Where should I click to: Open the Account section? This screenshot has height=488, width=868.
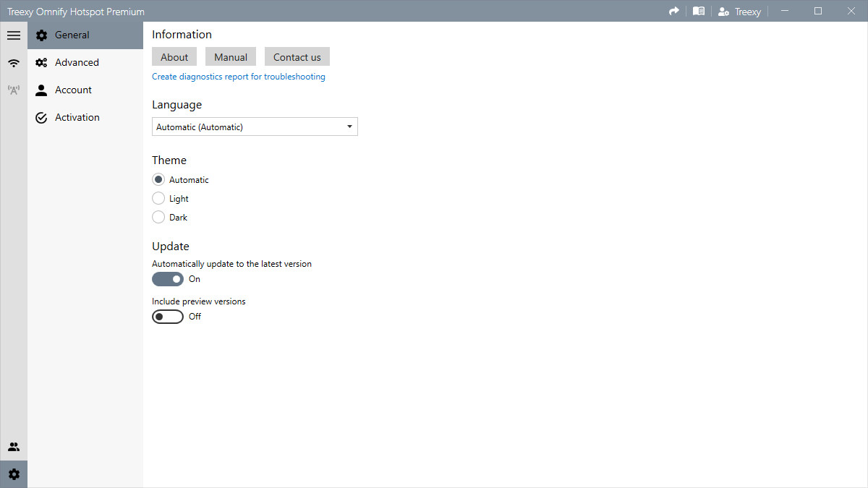72,90
